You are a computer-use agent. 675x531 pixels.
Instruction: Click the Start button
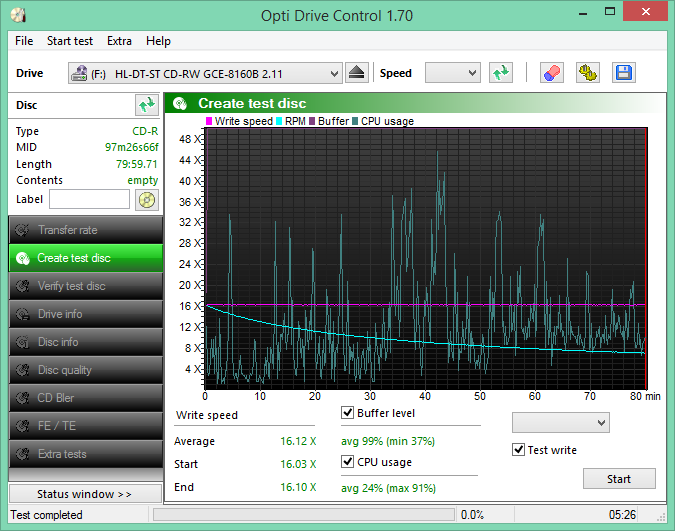619,478
